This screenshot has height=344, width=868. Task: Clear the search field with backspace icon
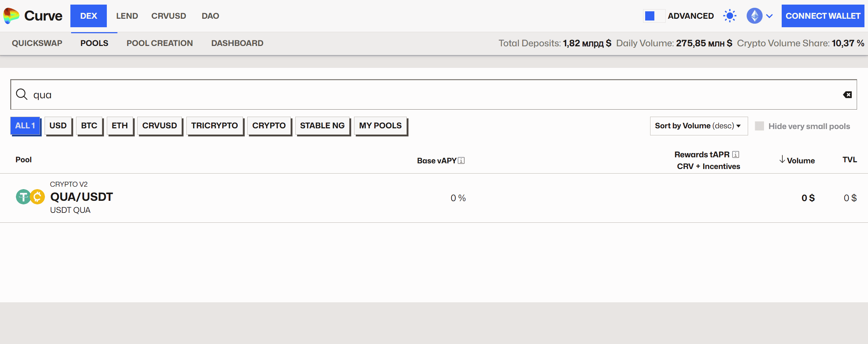(847, 95)
